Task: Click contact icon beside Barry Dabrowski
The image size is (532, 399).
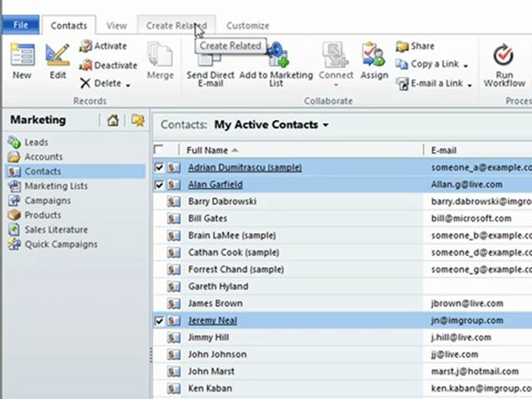Action: 173,202
